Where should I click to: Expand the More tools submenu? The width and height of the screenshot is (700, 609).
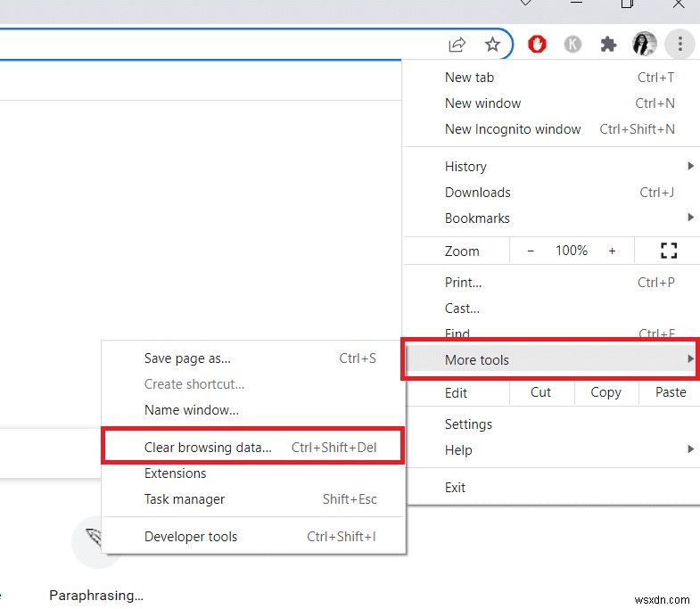point(551,359)
